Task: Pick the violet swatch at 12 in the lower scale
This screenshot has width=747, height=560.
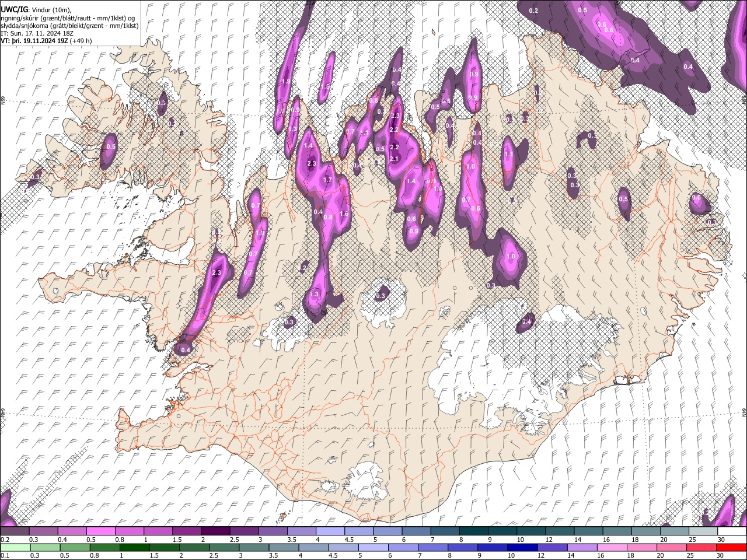Action: tap(552, 547)
